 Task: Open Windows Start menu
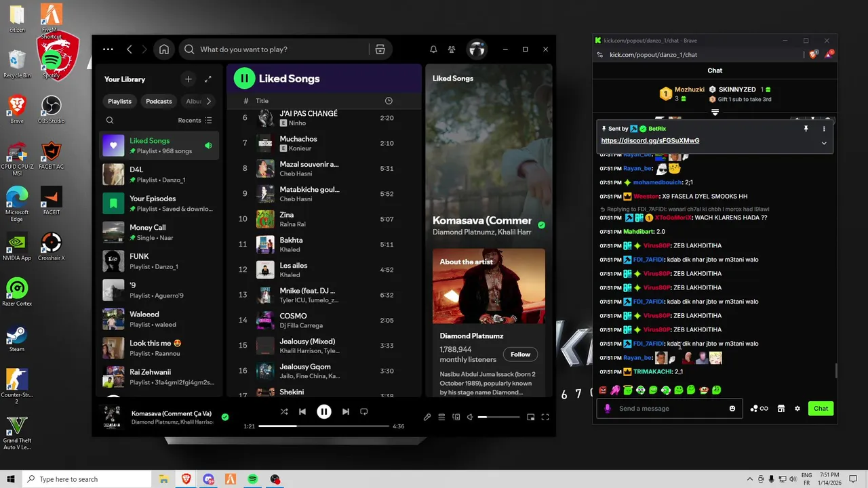[x=11, y=479]
